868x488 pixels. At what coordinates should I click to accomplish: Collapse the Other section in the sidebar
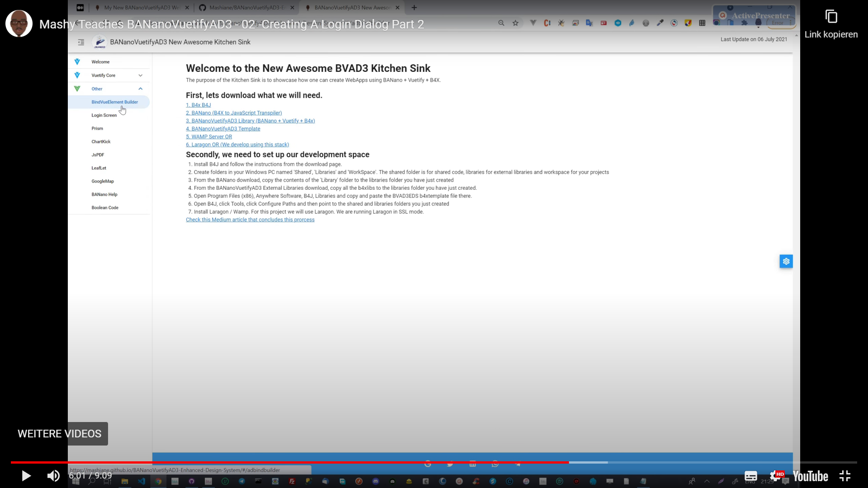click(140, 89)
